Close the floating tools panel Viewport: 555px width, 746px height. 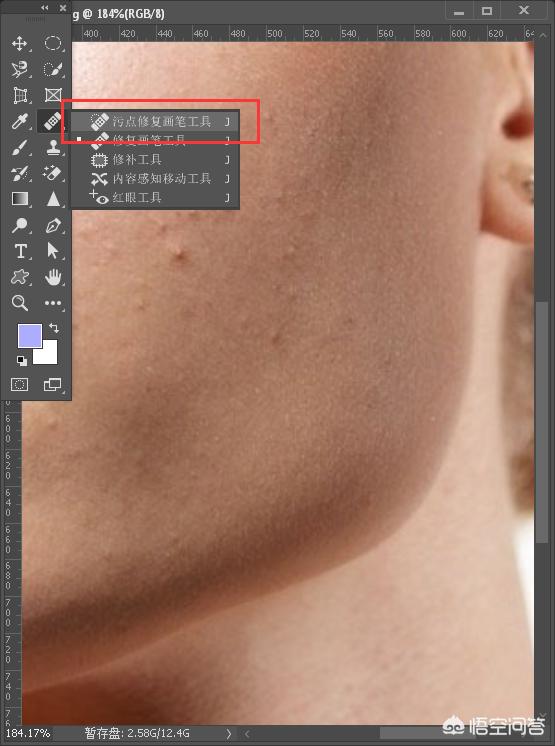63,8
